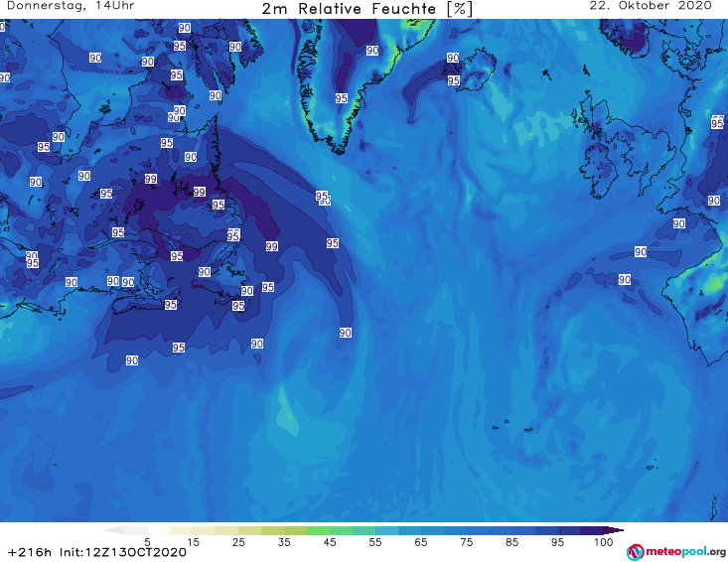Click the colorbar label "35"
The width and height of the screenshot is (728, 562).
tap(284, 542)
